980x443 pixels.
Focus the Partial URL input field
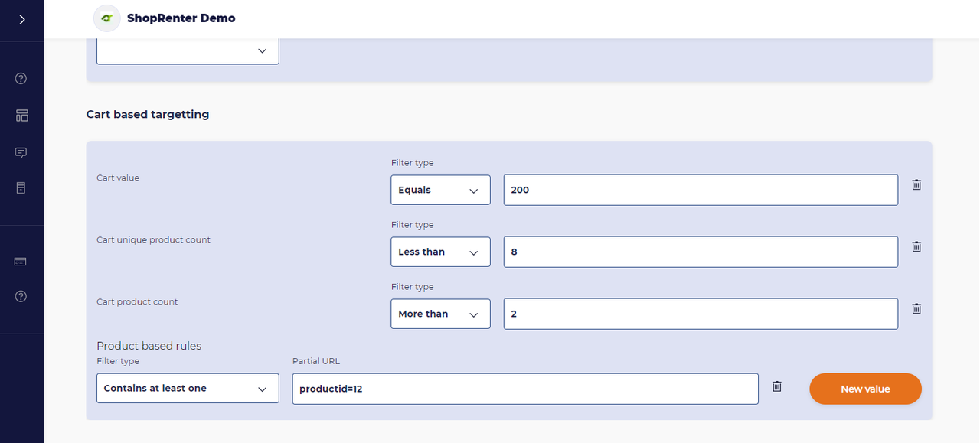[x=524, y=389]
